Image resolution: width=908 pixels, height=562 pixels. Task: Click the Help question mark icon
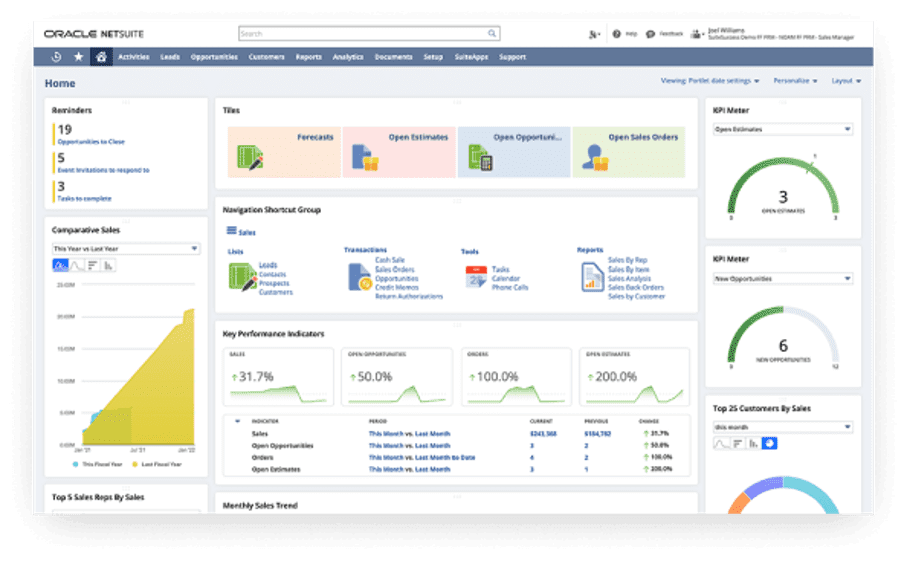pos(617,34)
